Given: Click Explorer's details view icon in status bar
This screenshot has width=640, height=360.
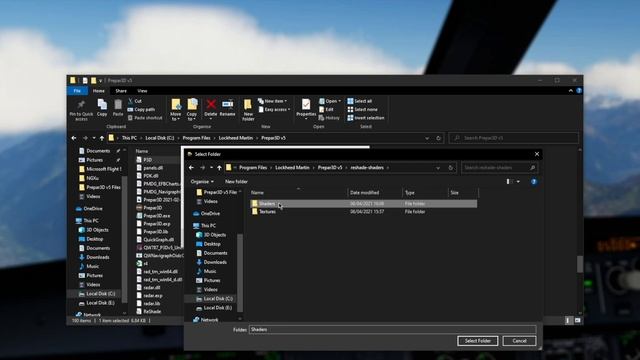Looking at the screenshot, I should pyautogui.click(x=568, y=321).
